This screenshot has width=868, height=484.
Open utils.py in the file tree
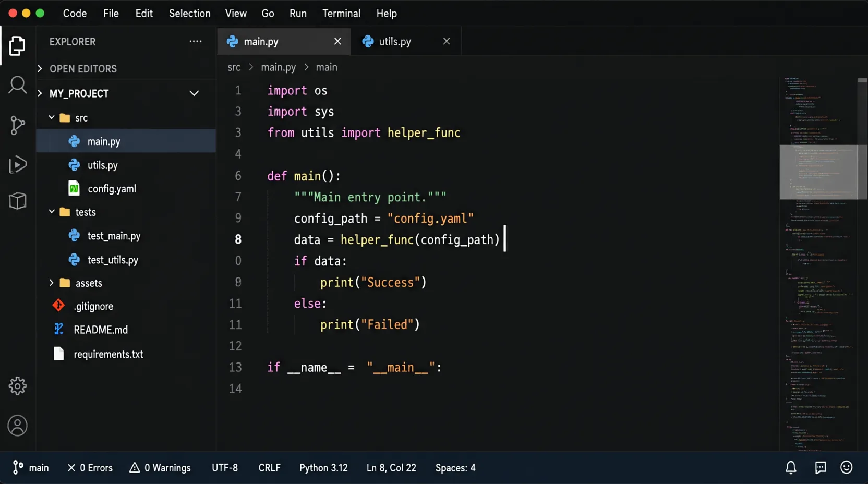[126, 165]
